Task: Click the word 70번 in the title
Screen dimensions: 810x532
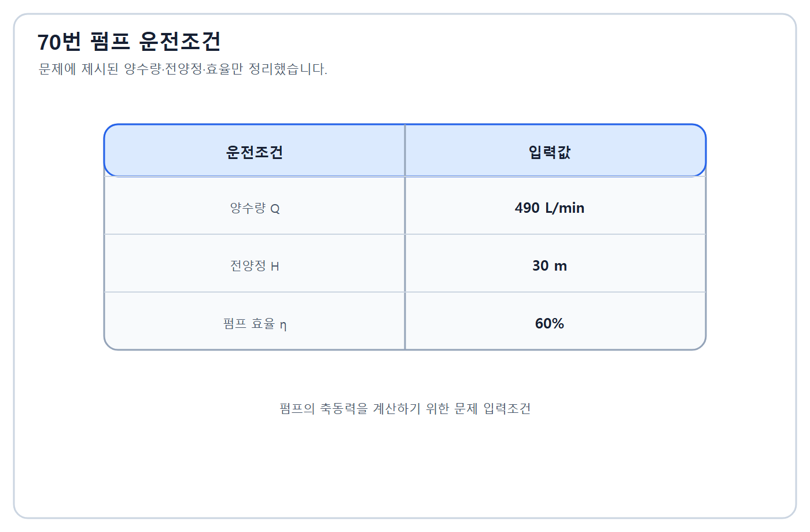Action: (x=59, y=42)
